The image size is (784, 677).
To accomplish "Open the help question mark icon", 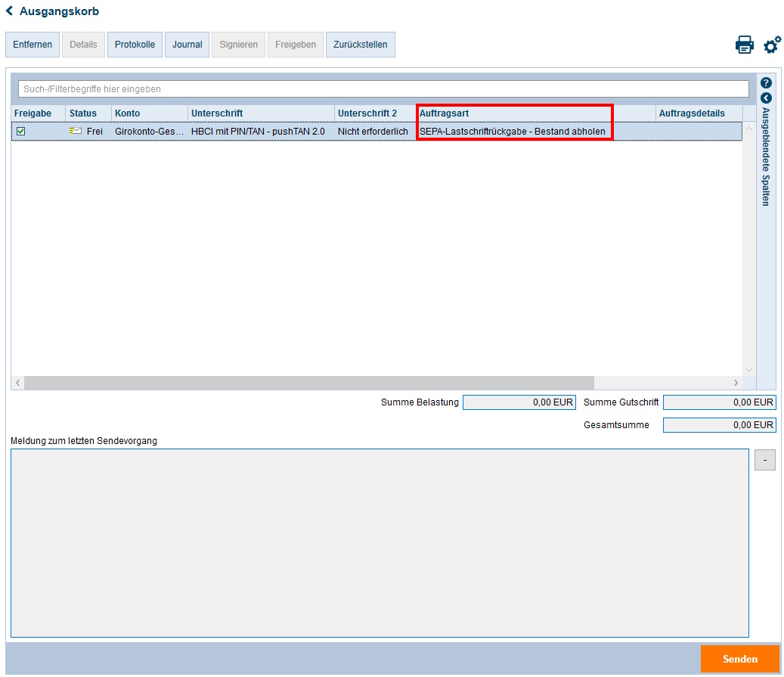I will tap(766, 82).
